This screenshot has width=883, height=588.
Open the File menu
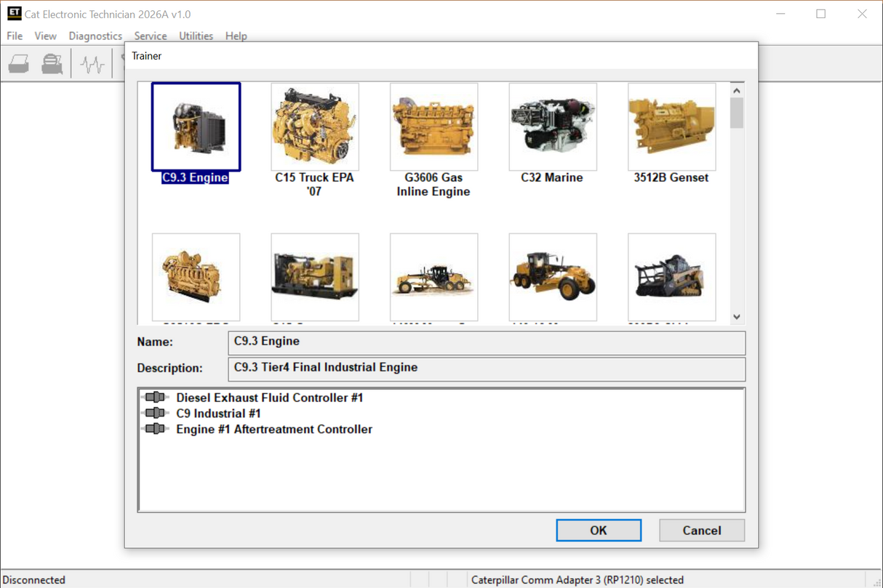(14, 36)
